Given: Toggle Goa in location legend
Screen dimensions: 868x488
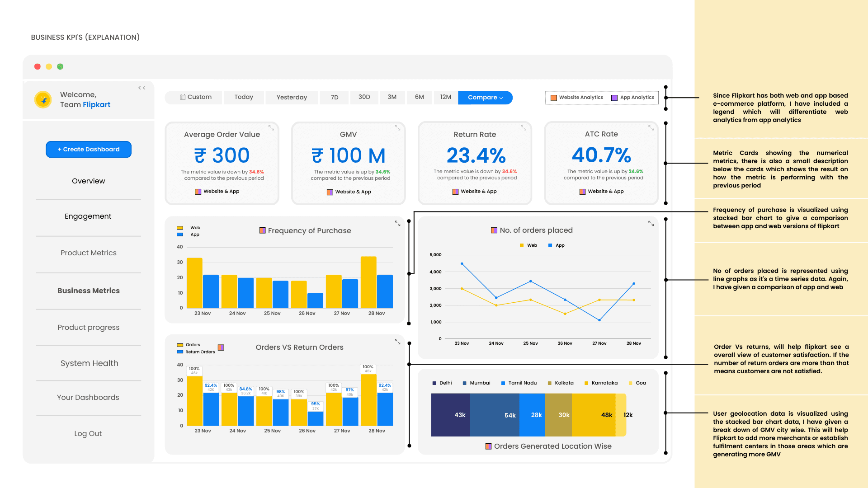Looking at the screenshot, I should (637, 383).
